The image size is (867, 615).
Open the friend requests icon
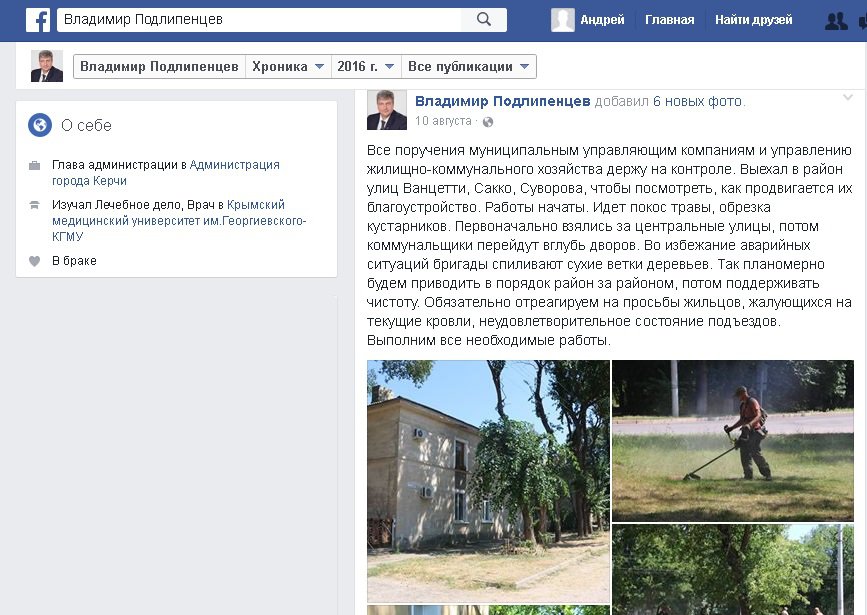pos(836,20)
